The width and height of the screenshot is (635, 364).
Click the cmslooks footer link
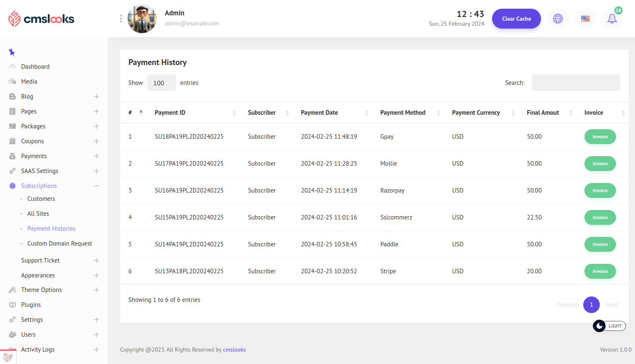234,350
